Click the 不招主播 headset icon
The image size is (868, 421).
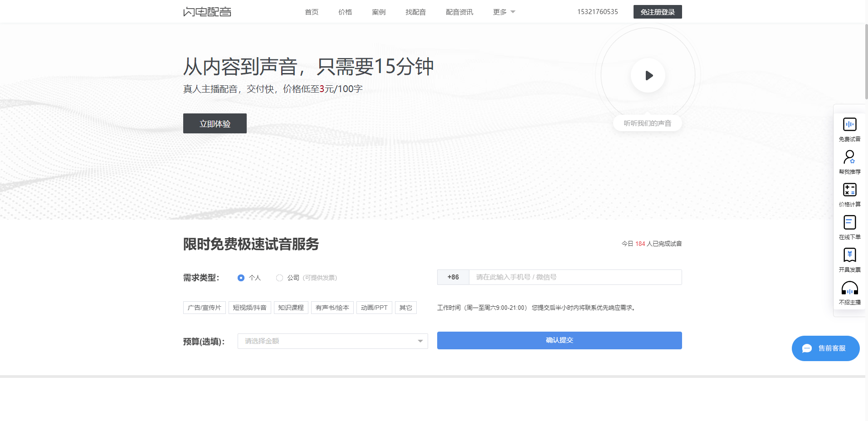coord(850,293)
